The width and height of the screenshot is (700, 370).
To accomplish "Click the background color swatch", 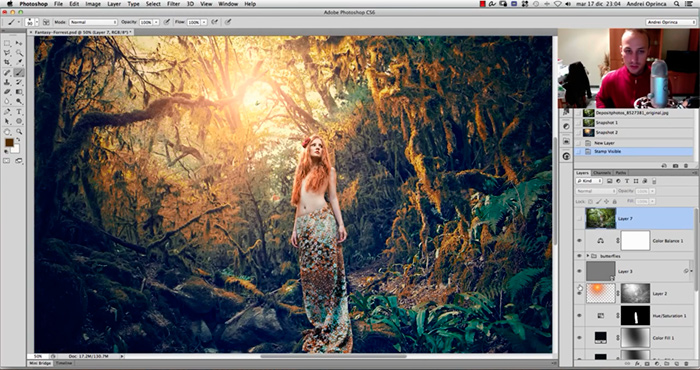I will (16, 149).
